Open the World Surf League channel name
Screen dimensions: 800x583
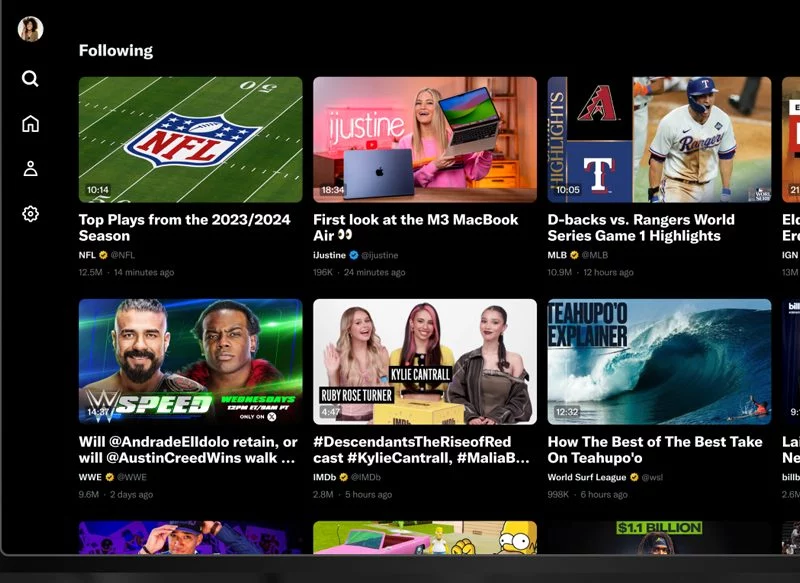pos(587,477)
